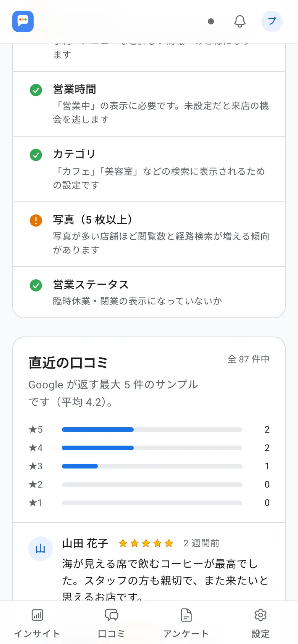Click green check beside カテゴリ
This screenshot has width=298, height=644.
point(36,155)
